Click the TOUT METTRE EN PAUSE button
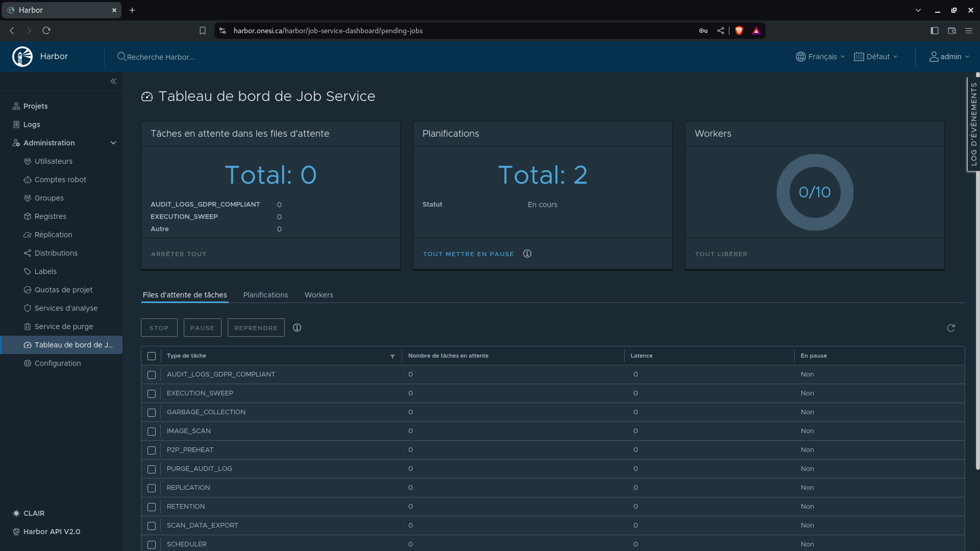980x551 pixels. click(x=469, y=254)
